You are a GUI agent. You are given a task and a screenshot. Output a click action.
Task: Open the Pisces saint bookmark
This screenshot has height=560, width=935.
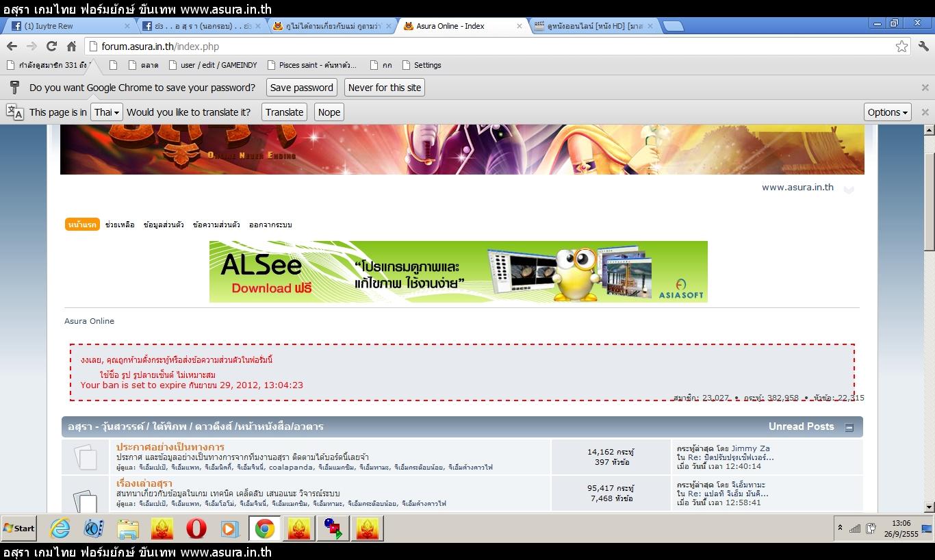pos(311,65)
